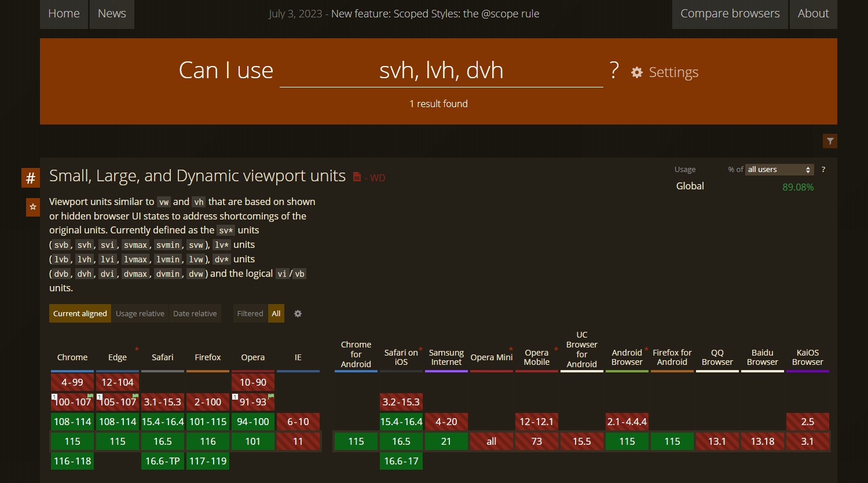
Task: Click the Firefox 116 current version cell
Action: pos(208,441)
